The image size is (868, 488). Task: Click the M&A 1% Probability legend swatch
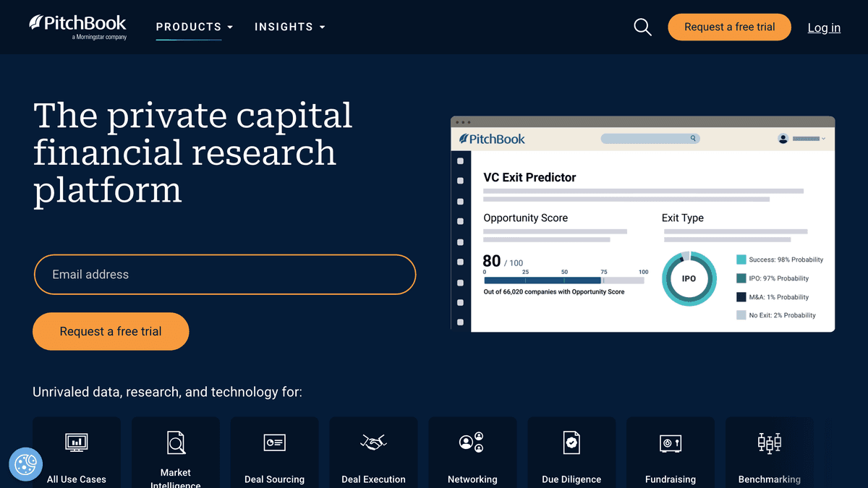click(741, 297)
